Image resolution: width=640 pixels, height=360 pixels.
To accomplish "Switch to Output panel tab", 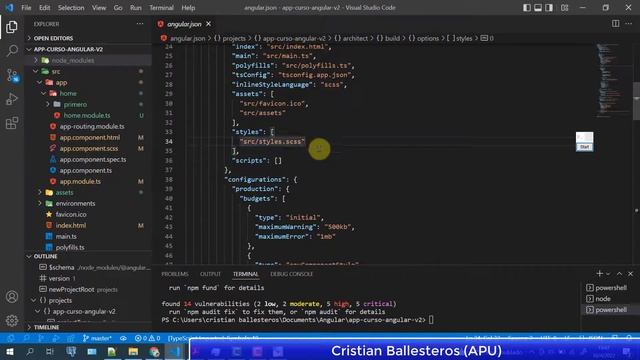I will click(210, 274).
